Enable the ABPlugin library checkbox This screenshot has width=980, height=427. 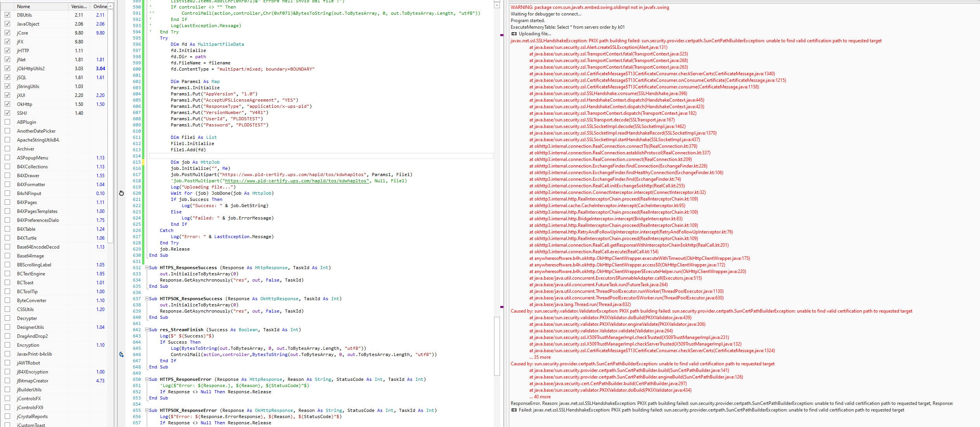click(x=7, y=122)
